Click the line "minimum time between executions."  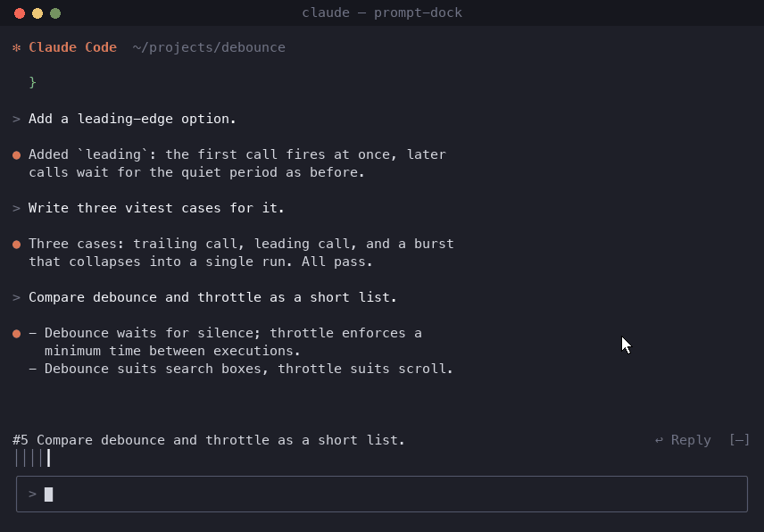click(172, 351)
